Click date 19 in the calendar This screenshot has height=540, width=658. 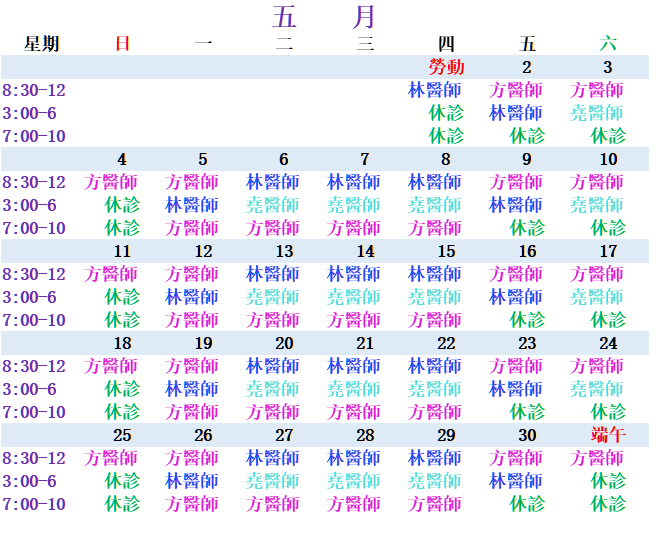click(x=204, y=343)
